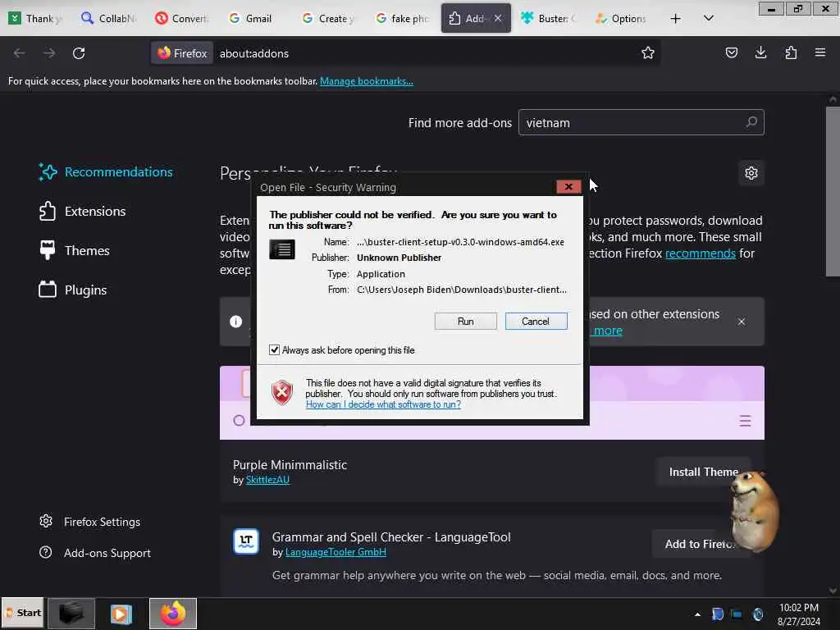Open the LanguageTooler GmbH author link
Image resolution: width=840 pixels, height=630 pixels.
pos(336,552)
